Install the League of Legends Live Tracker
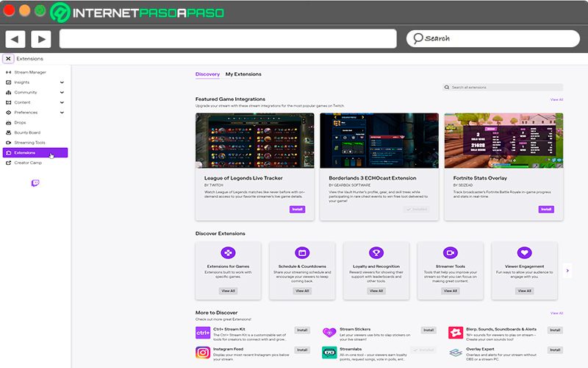The height and width of the screenshot is (368, 588). 297,209
